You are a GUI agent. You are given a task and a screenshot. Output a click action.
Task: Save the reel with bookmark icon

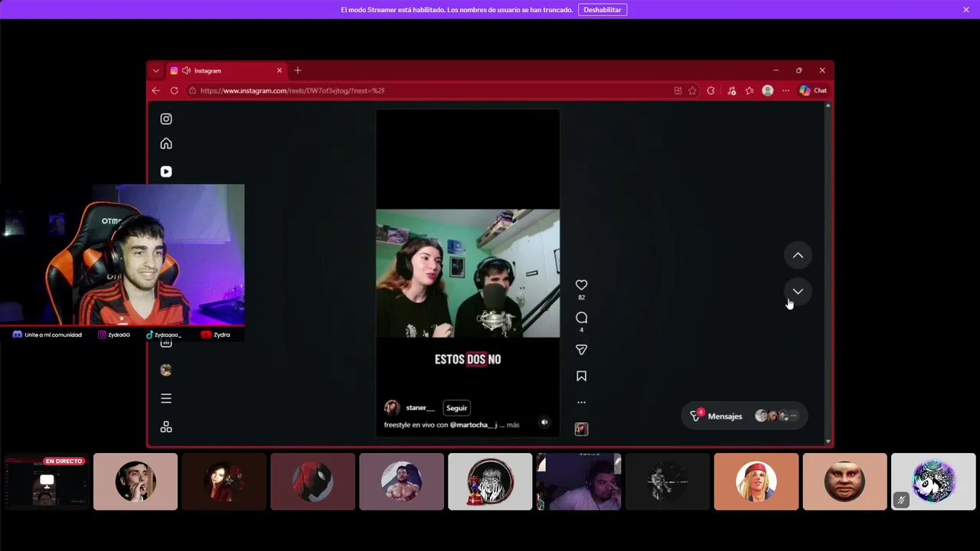(581, 376)
